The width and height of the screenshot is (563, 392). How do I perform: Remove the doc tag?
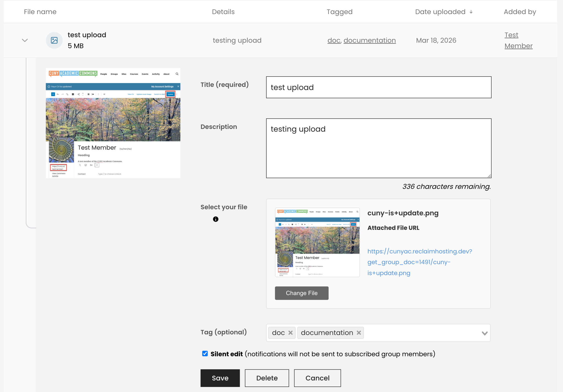(291, 333)
